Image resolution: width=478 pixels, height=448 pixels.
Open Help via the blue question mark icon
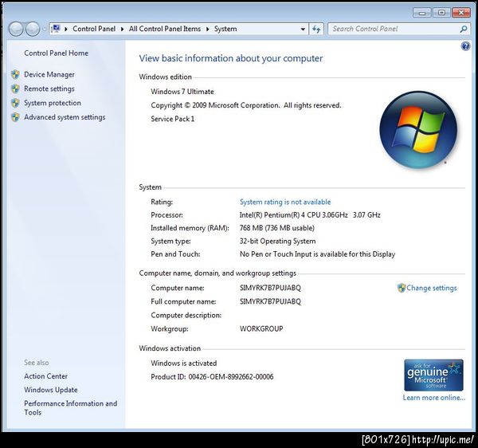[465, 46]
